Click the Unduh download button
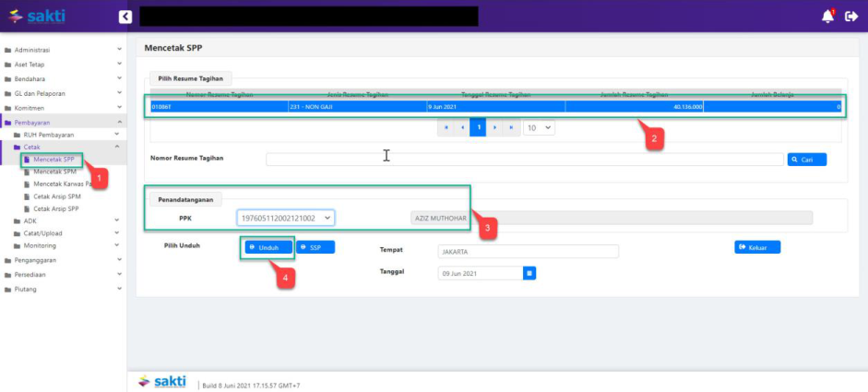Viewport: 868px width, 392px height. (268, 247)
